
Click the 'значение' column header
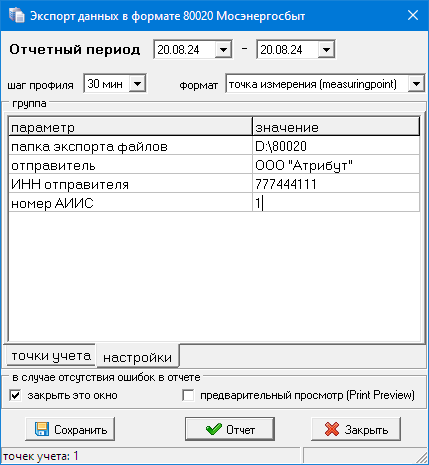pos(336,127)
